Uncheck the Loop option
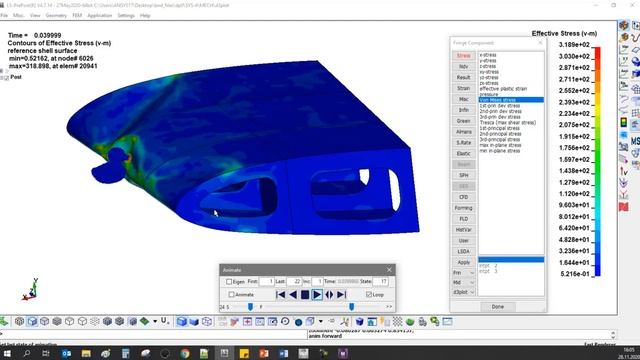 [x=369, y=294]
